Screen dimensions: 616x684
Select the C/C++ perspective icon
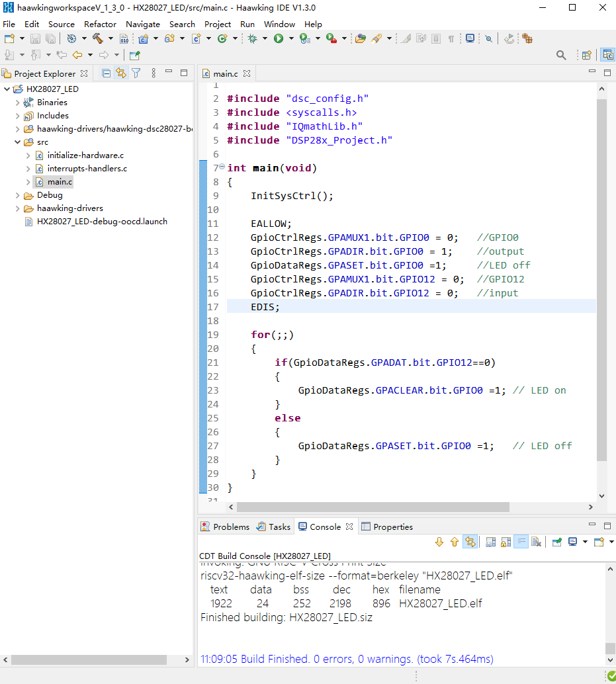click(x=607, y=55)
